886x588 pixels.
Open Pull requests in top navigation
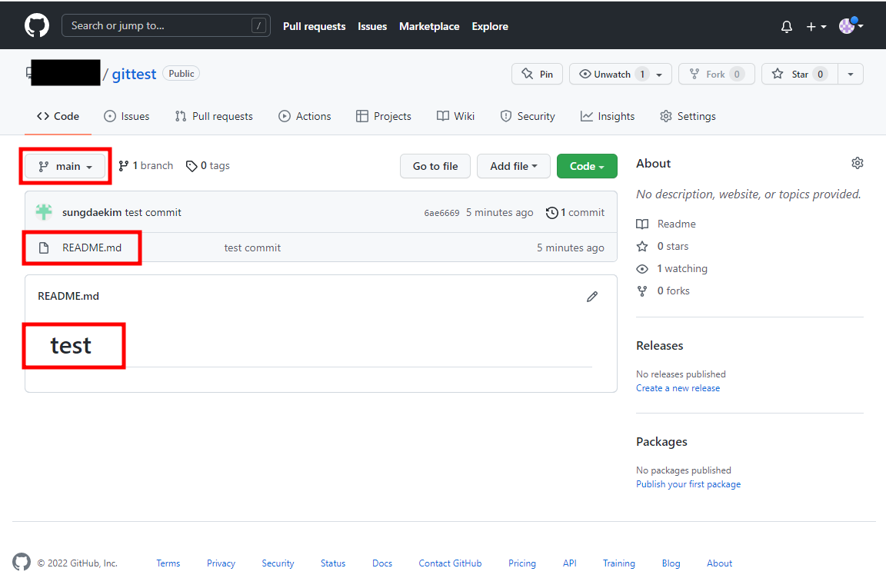[314, 27]
